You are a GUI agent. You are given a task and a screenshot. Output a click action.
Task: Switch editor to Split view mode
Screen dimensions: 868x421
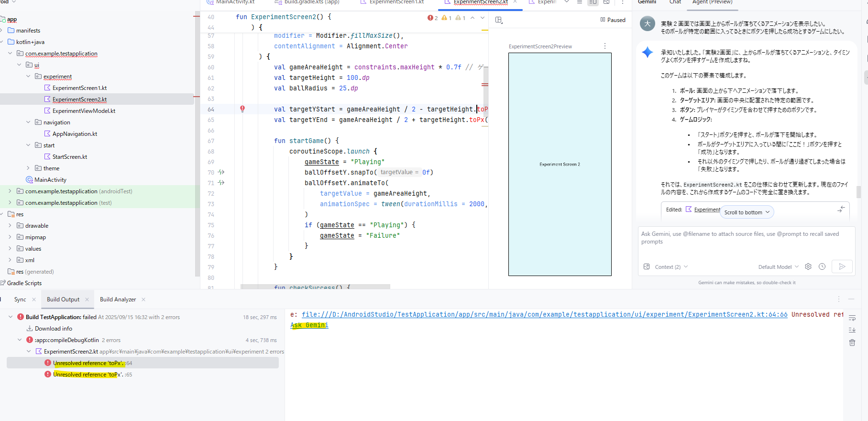coord(593,2)
